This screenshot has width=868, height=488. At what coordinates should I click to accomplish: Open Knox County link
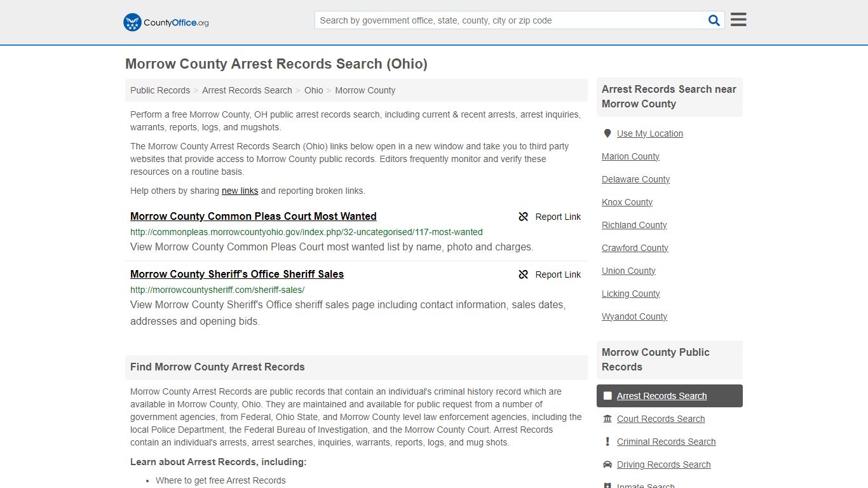click(x=627, y=202)
